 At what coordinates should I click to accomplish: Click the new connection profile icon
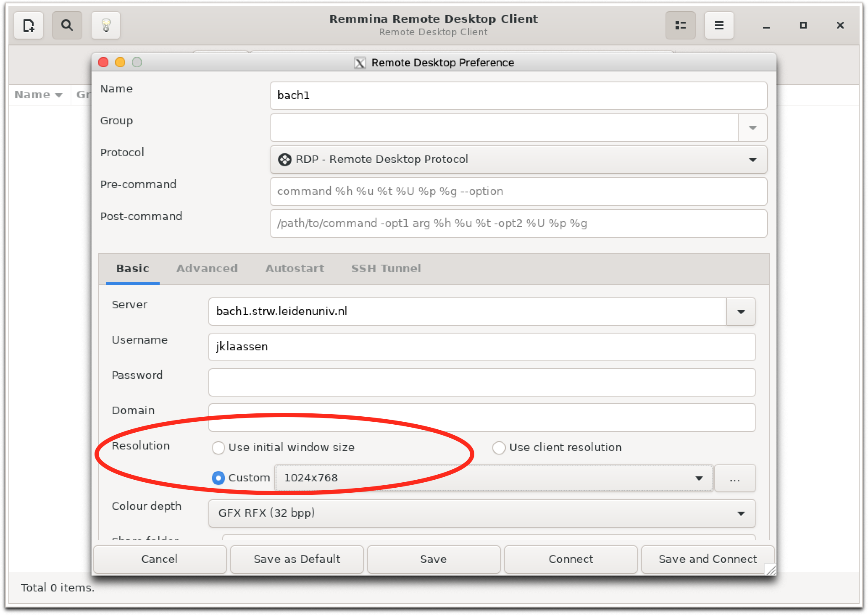pyautogui.click(x=29, y=26)
